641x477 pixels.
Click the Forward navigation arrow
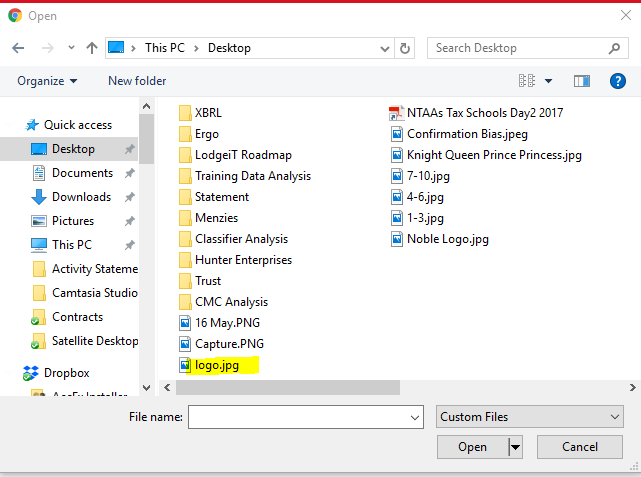48,48
